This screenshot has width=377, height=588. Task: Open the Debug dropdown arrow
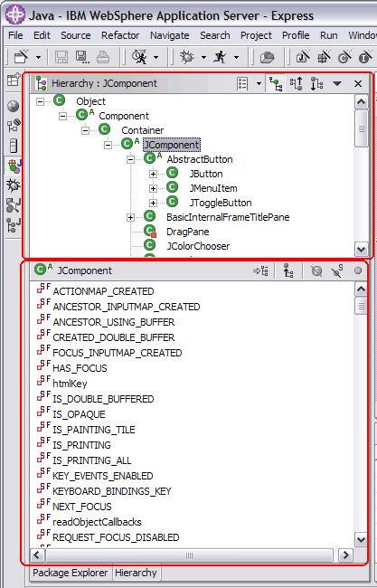point(203,58)
